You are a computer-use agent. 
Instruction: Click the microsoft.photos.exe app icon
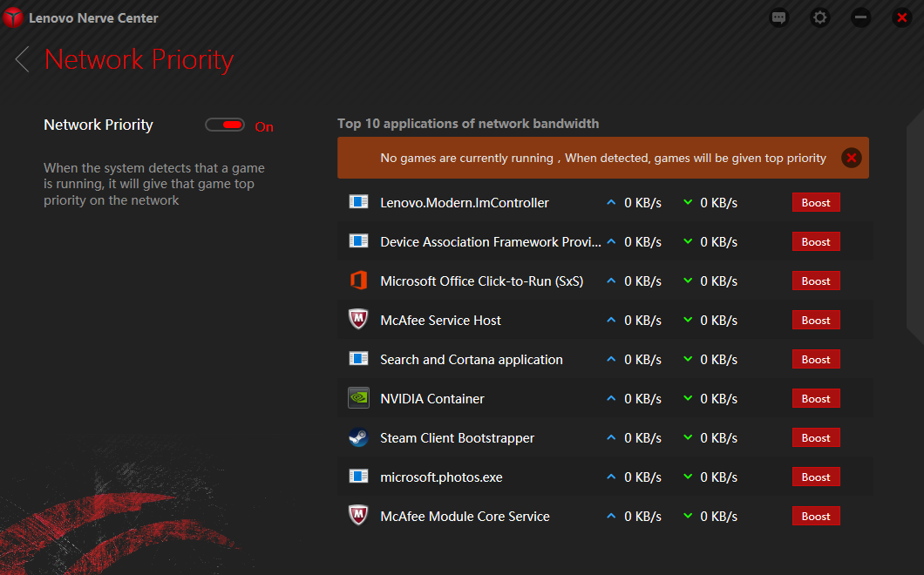click(x=358, y=476)
